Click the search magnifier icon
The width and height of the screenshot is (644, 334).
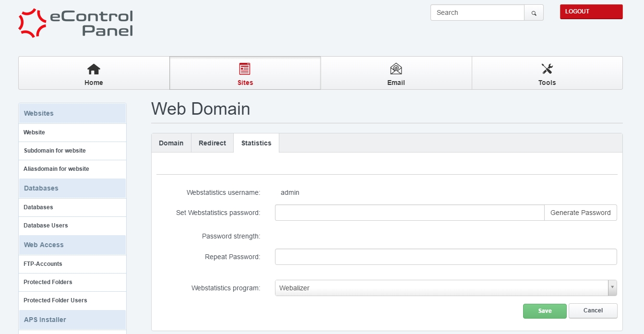(534, 13)
